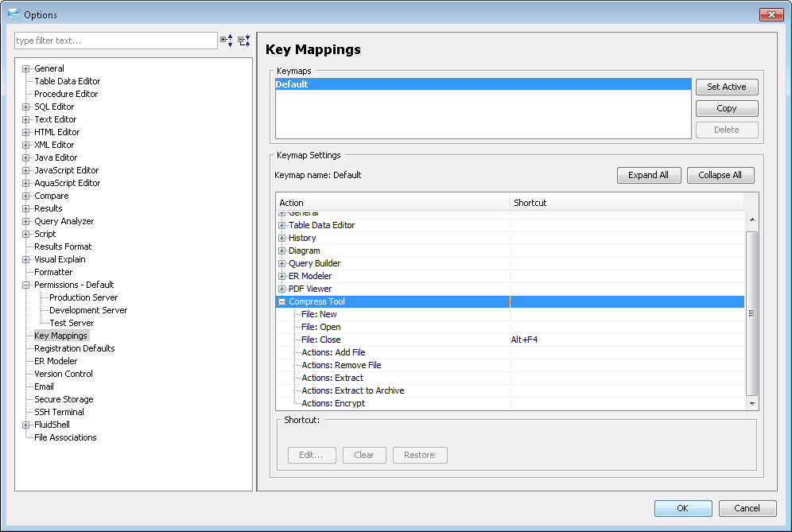Focus the type filter text field
Screen dimensions: 792x532
pyautogui.click(x=115, y=41)
